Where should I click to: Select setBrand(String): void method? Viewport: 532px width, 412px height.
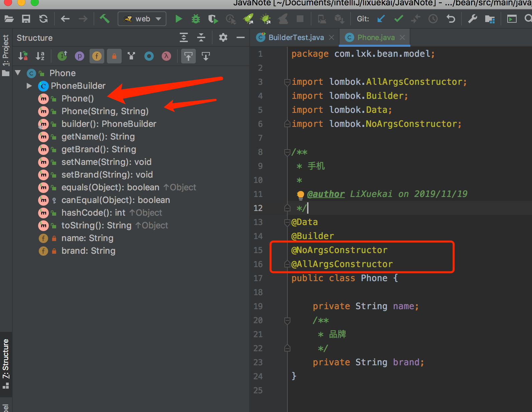[107, 175]
